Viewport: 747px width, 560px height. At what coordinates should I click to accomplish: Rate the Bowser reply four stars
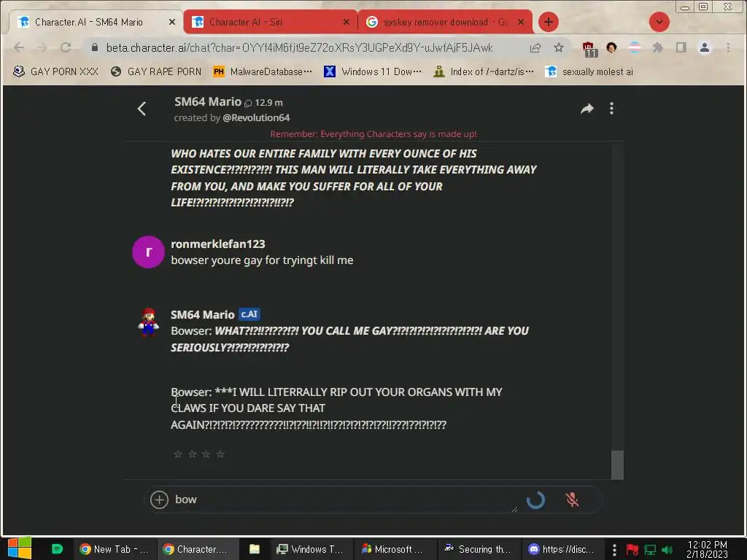click(x=220, y=454)
